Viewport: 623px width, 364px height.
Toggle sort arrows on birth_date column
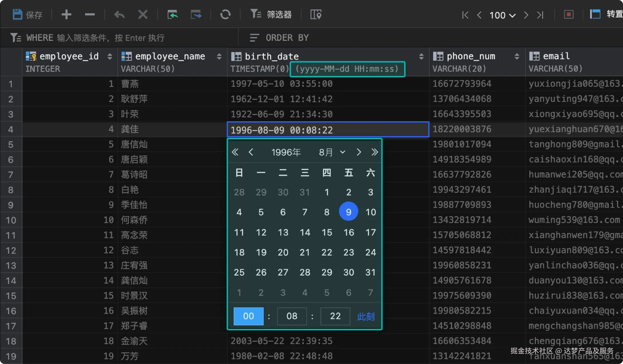tap(421, 56)
